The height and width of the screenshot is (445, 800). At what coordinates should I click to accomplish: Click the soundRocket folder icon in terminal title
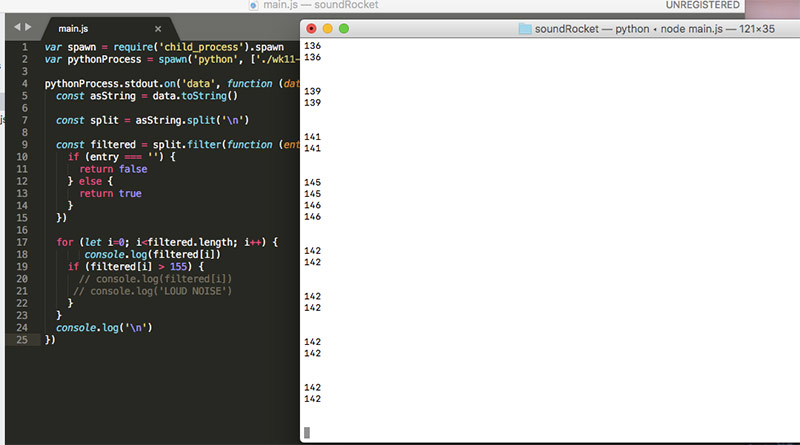click(x=525, y=29)
